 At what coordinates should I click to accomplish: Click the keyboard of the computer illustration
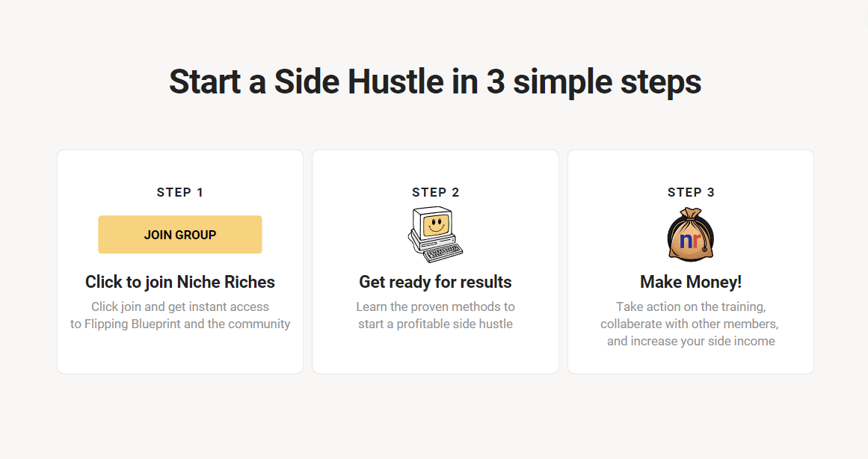click(x=443, y=253)
